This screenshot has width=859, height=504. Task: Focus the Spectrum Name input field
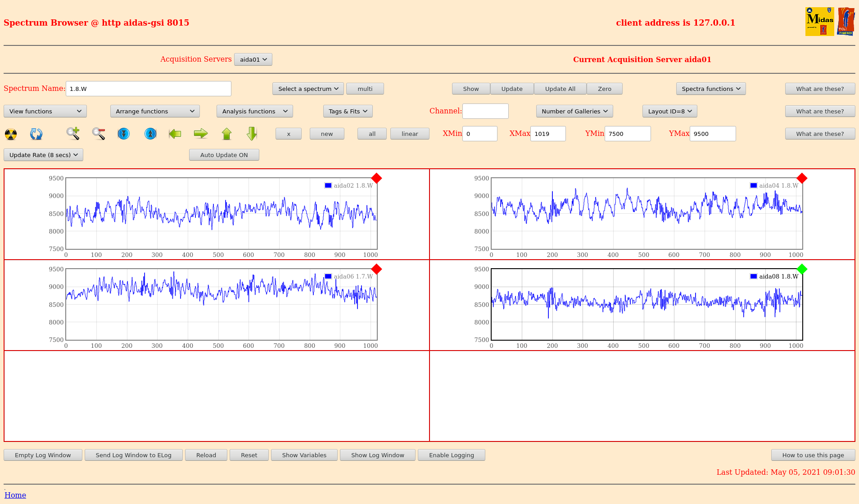click(149, 89)
